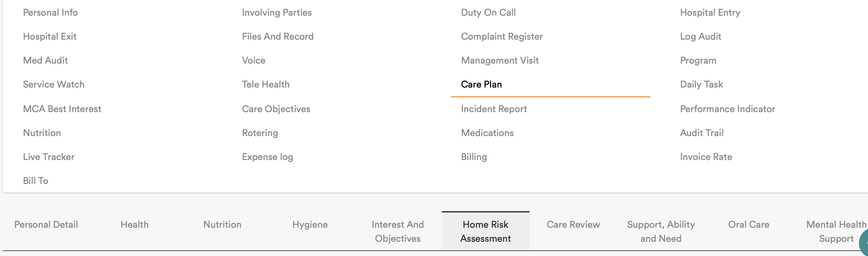
Task: Open Tele Health from the menu
Action: coord(266,84)
